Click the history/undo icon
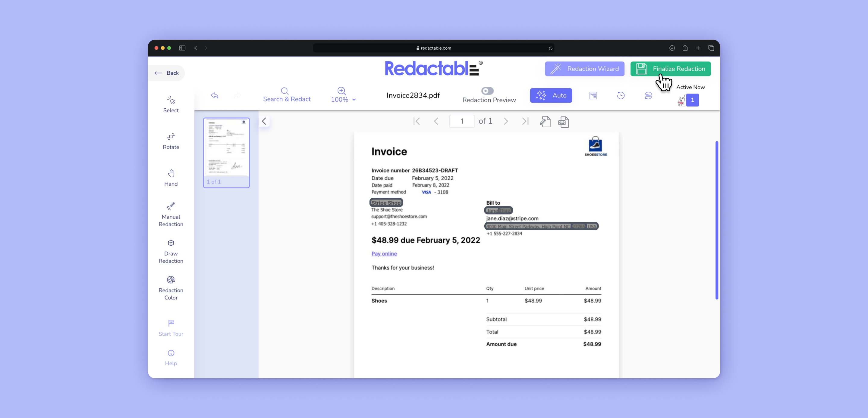The width and height of the screenshot is (868, 418). click(x=621, y=95)
